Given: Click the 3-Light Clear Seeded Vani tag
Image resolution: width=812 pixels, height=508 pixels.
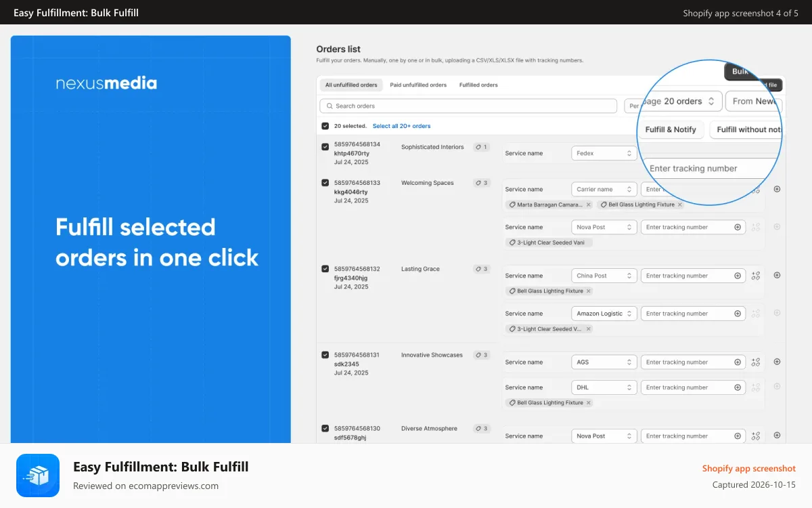Looking at the screenshot, I should pyautogui.click(x=549, y=242).
